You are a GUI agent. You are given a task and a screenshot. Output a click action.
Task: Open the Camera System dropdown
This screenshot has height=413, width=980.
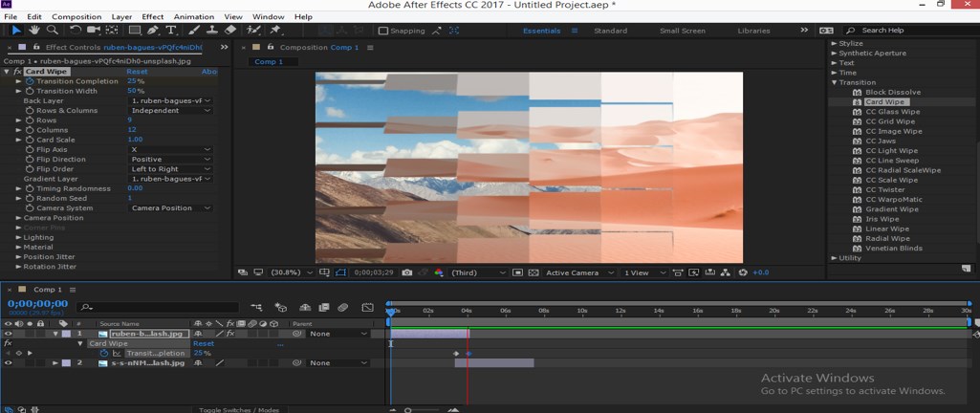pos(171,208)
